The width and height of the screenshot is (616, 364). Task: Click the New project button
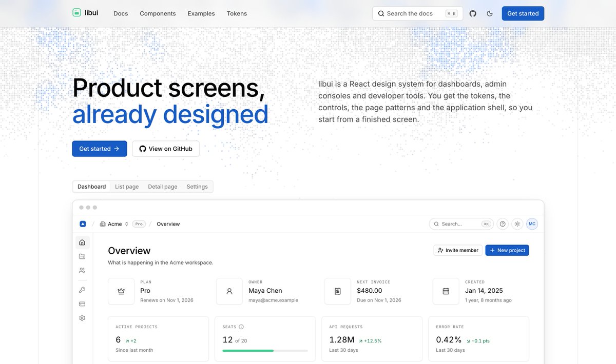coord(507,250)
